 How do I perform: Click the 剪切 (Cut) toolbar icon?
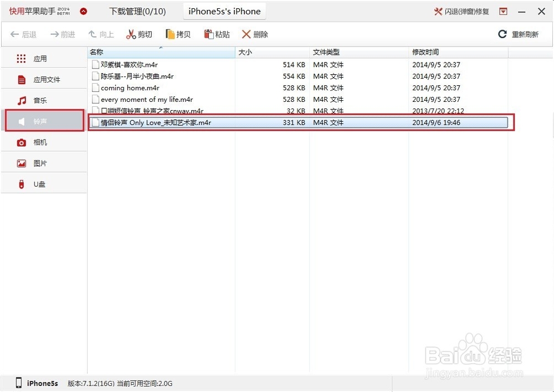[138, 34]
